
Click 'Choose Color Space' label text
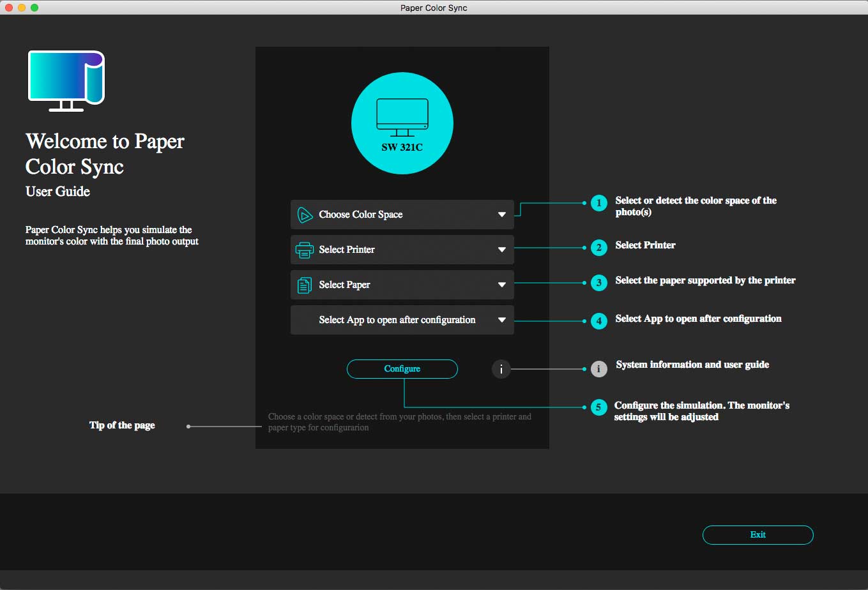tap(361, 215)
